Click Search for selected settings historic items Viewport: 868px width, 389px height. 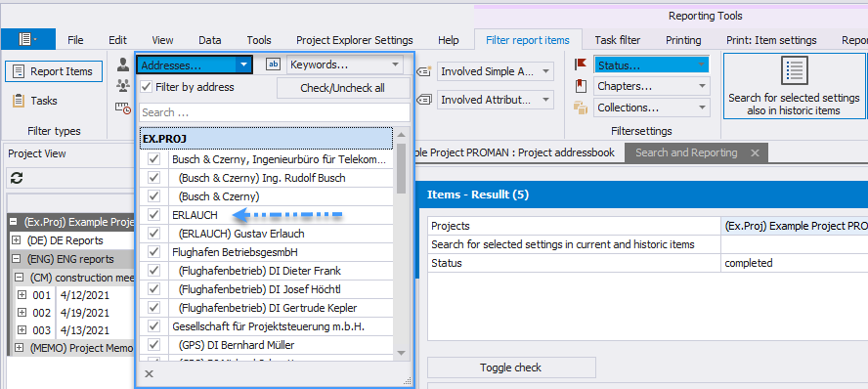pos(794,86)
